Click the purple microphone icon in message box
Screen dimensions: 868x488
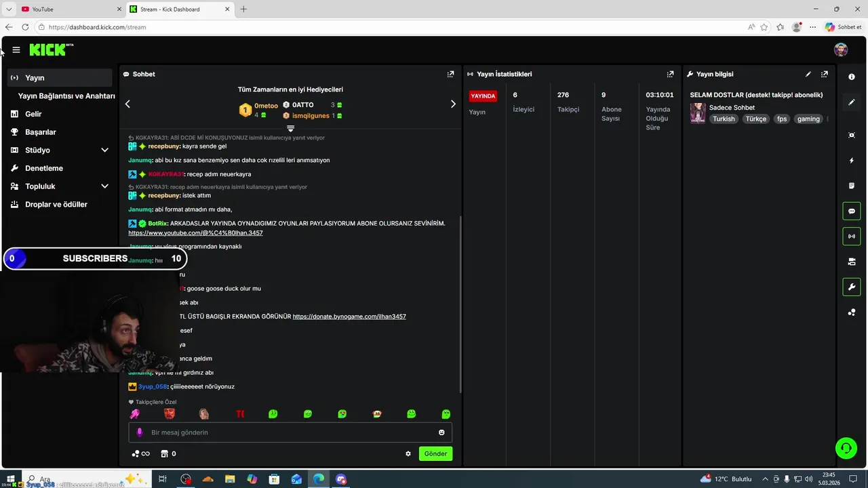tap(140, 432)
